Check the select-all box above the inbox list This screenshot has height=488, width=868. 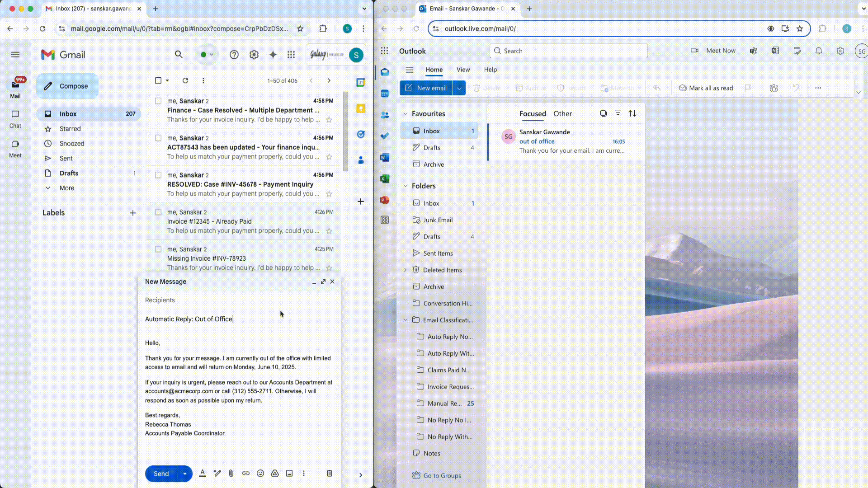158,80
